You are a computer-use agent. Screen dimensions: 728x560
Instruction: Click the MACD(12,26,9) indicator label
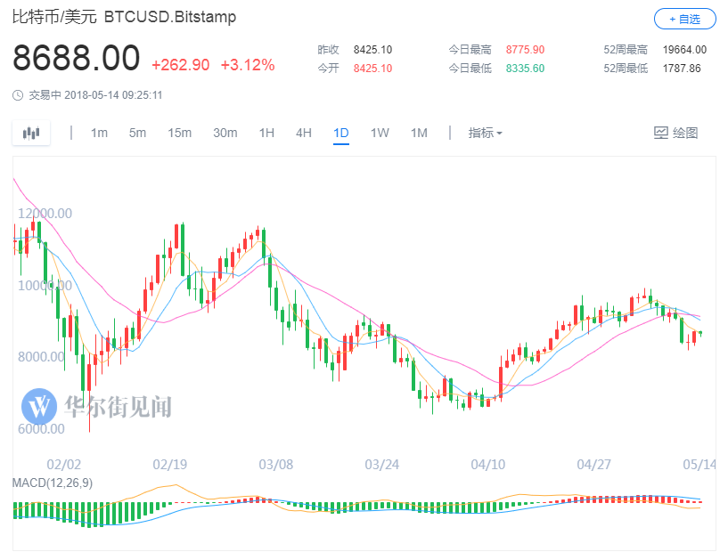pyautogui.click(x=53, y=483)
